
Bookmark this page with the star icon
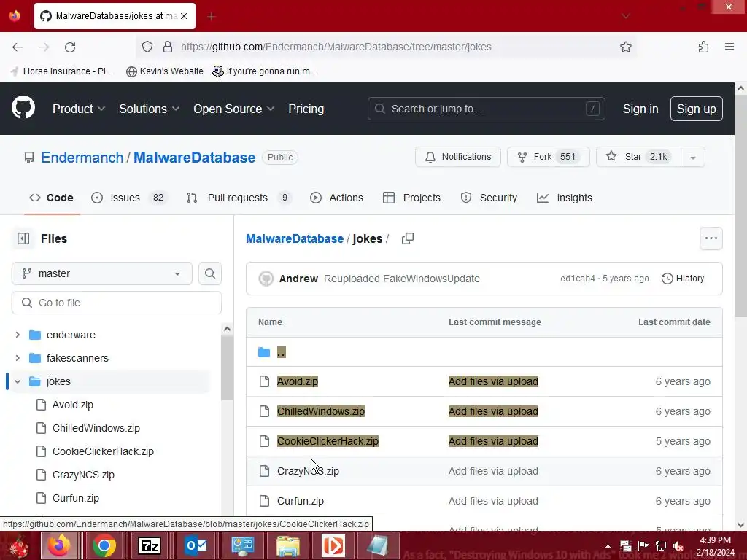(x=625, y=47)
